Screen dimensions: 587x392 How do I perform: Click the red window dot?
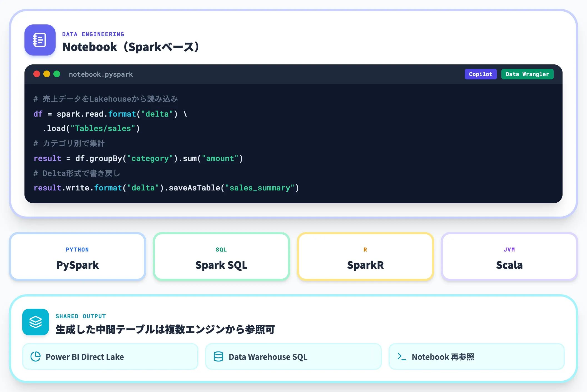37,74
